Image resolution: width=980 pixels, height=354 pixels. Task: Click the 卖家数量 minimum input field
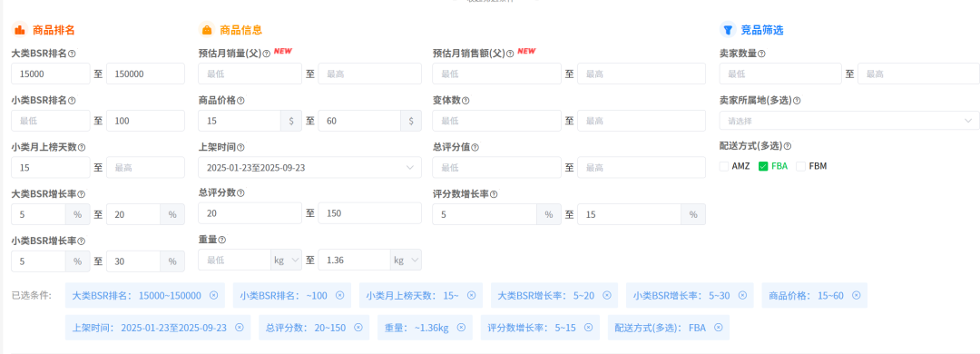(x=780, y=74)
